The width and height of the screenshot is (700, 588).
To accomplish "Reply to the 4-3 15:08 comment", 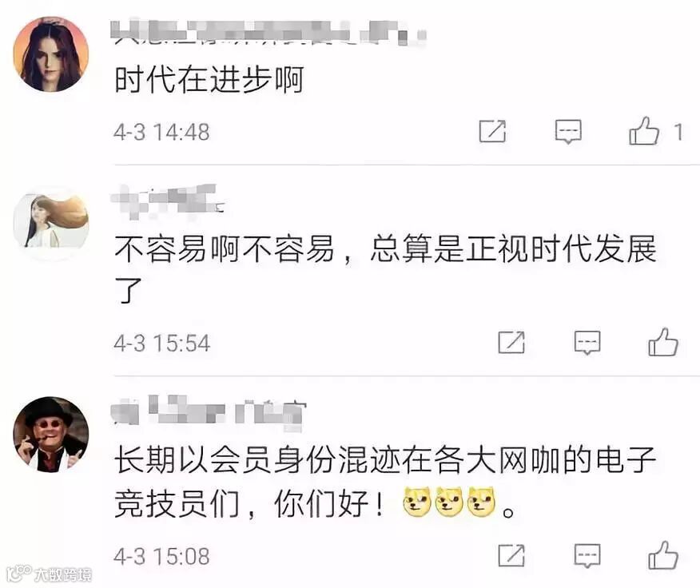I will tap(587, 555).
